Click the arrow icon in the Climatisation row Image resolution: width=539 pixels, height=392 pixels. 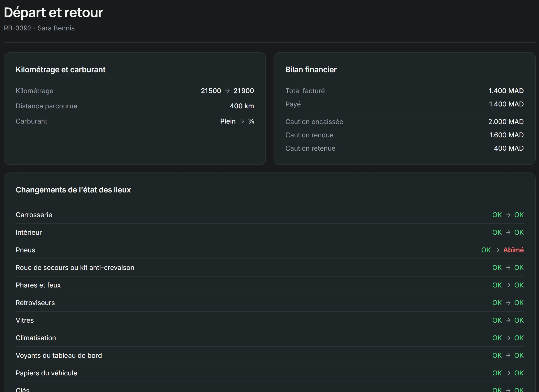click(x=508, y=338)
